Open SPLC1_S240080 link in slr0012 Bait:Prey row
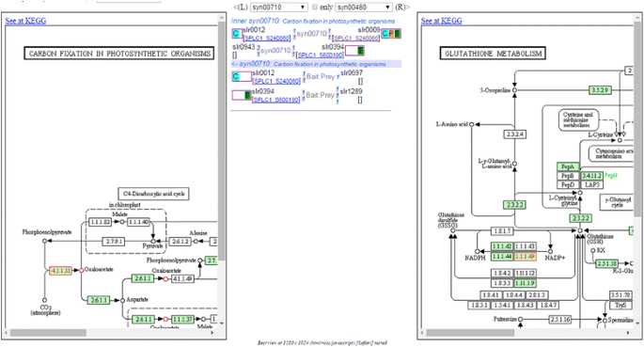This screenshot has width=644, height=347. coord(276,81)
